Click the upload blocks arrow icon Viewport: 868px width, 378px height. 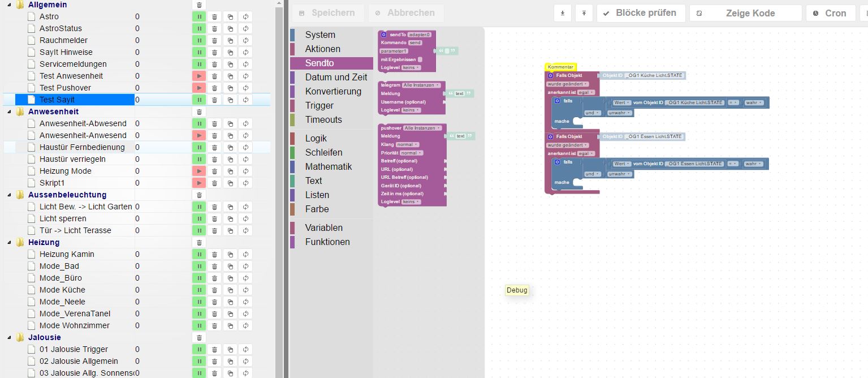584,13
